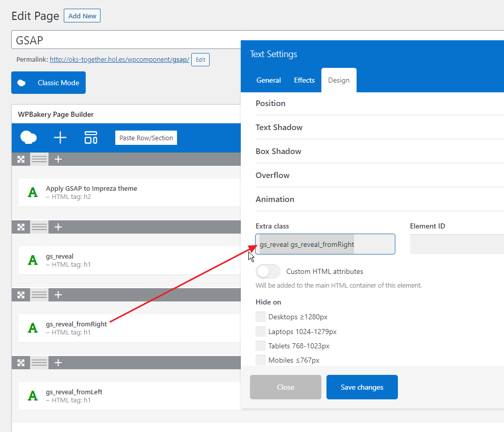Screen dimensions: 504x432
Task: Open the 'Apply GSAP to Impreza theme' element
Action: 92,189
